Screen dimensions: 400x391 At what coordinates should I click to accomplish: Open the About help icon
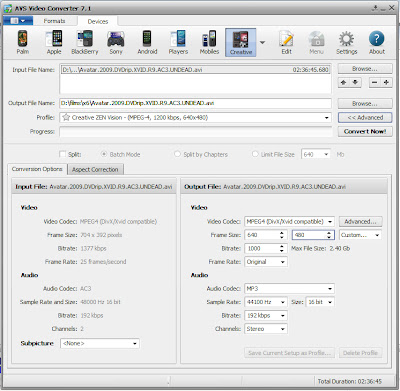pyautogui.click(x=377, y=42)
